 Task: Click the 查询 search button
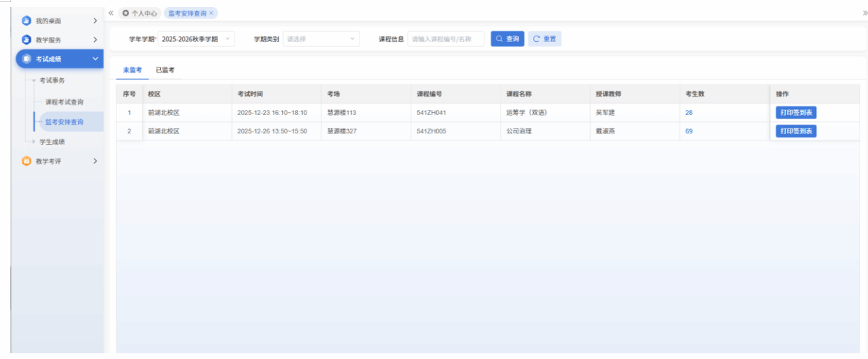pyautogui.click(x=507, y=39)
